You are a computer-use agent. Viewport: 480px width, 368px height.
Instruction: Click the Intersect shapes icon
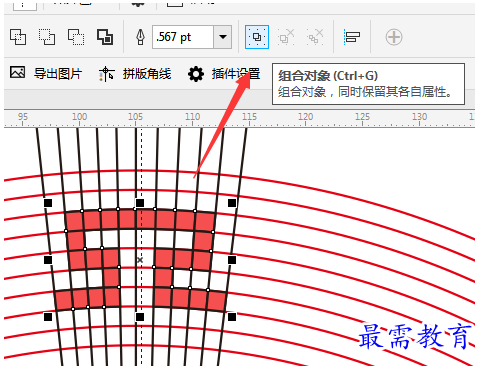76,37
